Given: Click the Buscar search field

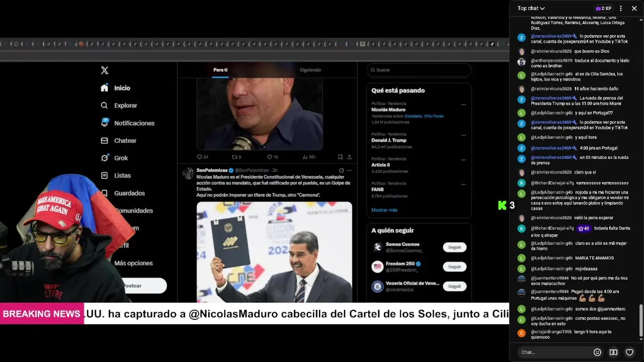Looking at the screenshot, I should (x=419, y=70).
